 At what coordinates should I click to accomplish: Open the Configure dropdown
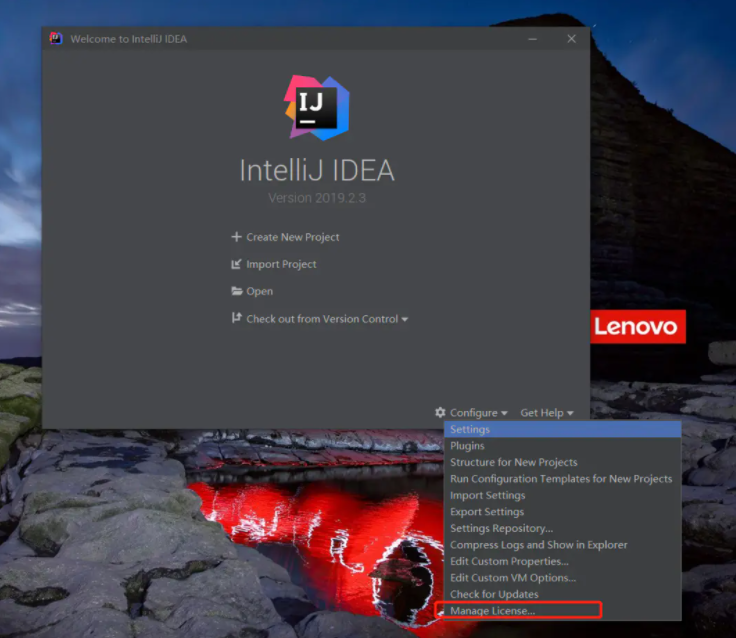click(478, 413)
